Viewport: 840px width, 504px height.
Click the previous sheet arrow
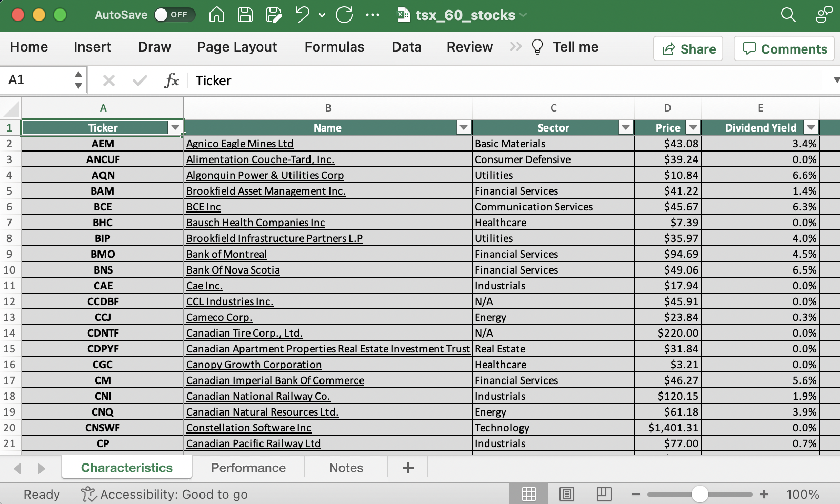(17, 468)
